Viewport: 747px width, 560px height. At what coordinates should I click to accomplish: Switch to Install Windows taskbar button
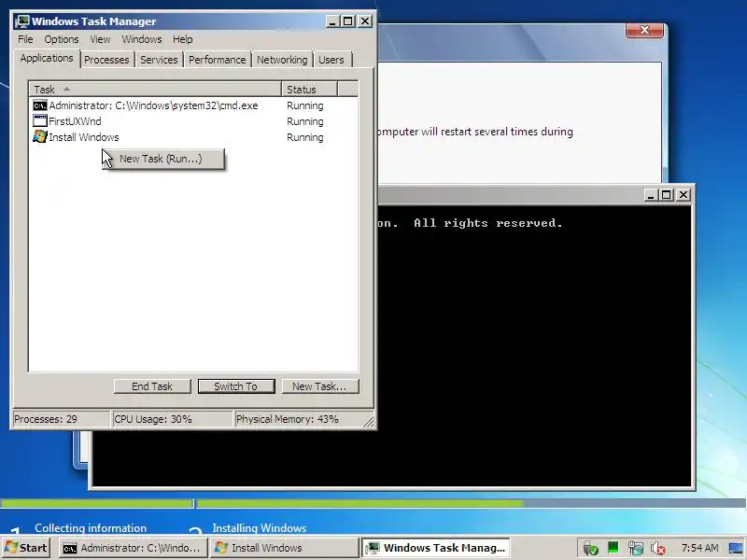coord(284,548)
